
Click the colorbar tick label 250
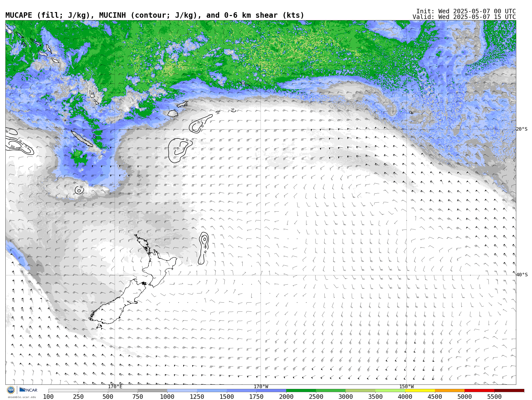[x=78, y=397]
